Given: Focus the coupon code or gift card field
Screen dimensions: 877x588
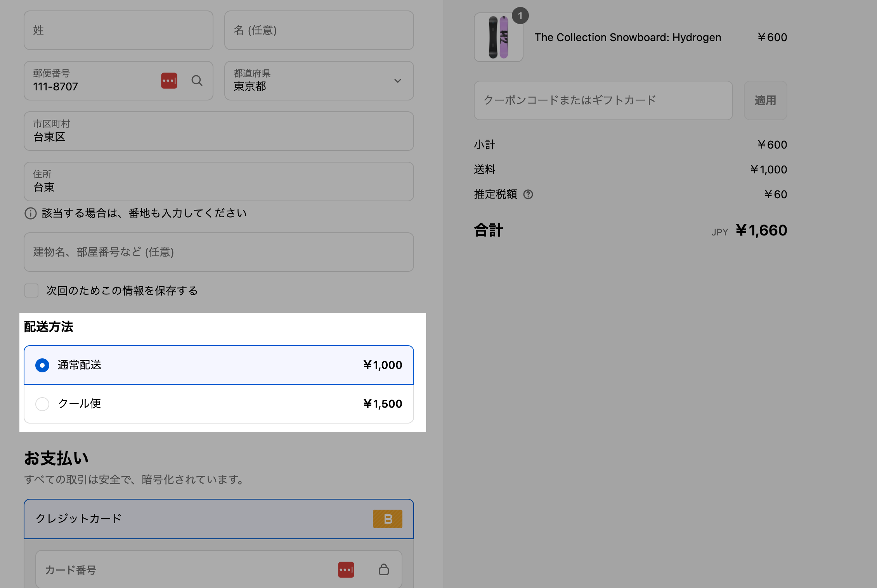Looking at the screenshot, I should click(603, 100).
